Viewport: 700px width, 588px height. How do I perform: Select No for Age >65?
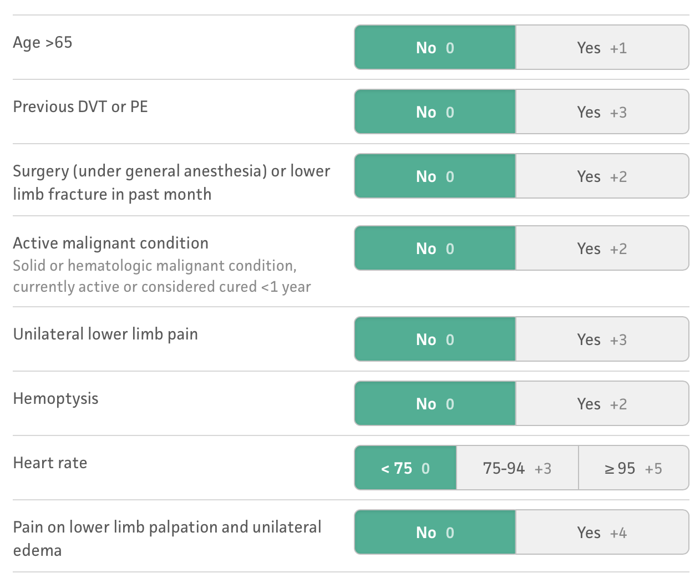pyautogui.click(x=435, y=48)
